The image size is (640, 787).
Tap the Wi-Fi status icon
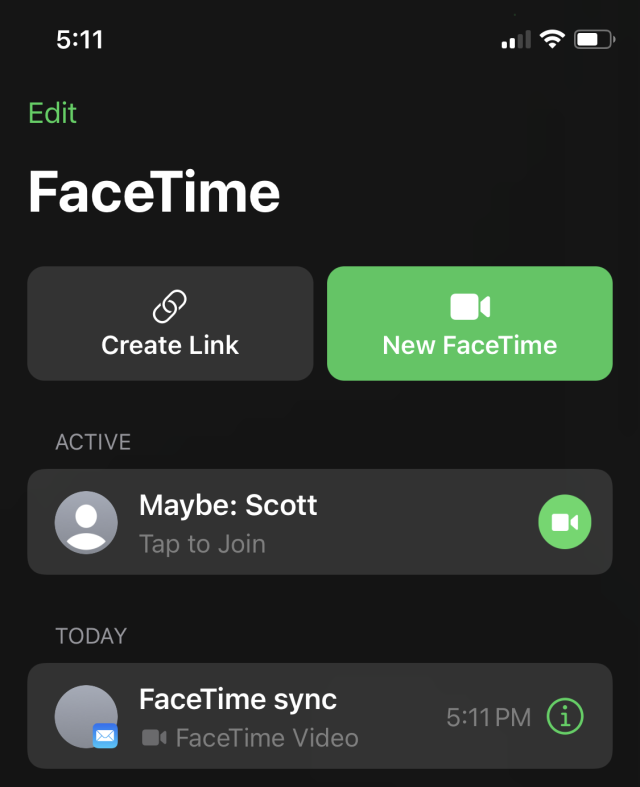[x=552, y=39]
